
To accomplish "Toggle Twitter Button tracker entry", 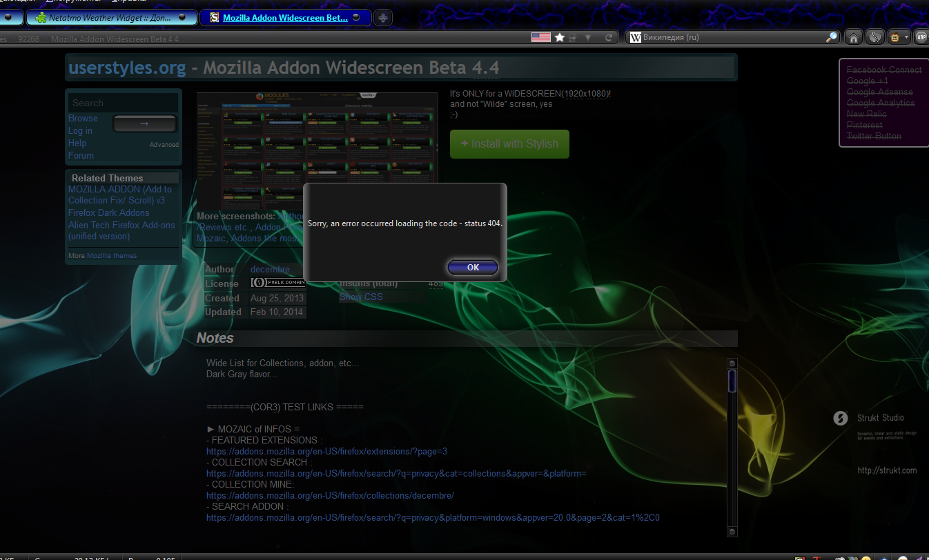I will [x=874, y=136].
